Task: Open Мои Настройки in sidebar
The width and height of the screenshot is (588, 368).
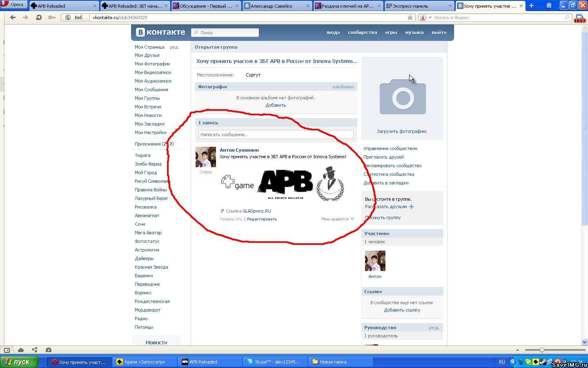Action: click(x=150, y=132)
